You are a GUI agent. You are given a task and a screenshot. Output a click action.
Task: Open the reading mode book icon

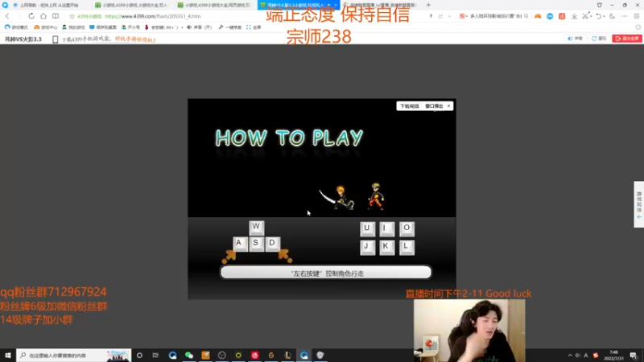(x=56, y=16)
